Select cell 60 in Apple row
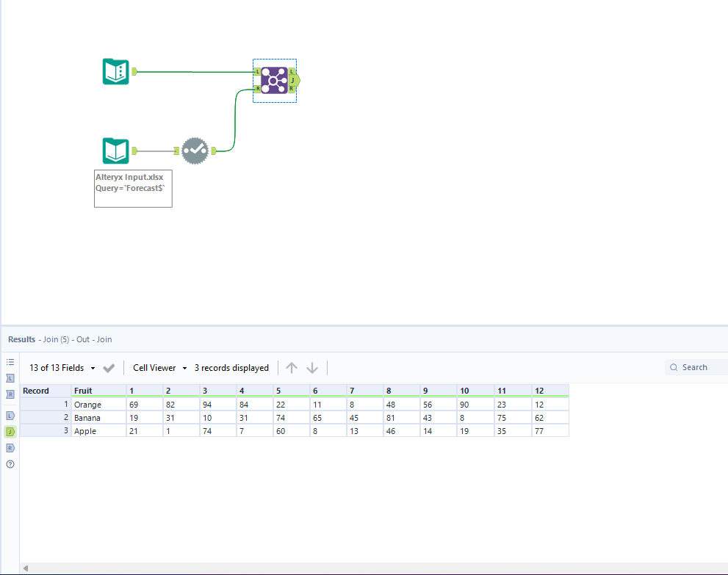This screenshot has height=575, width=728. [292, 431]
